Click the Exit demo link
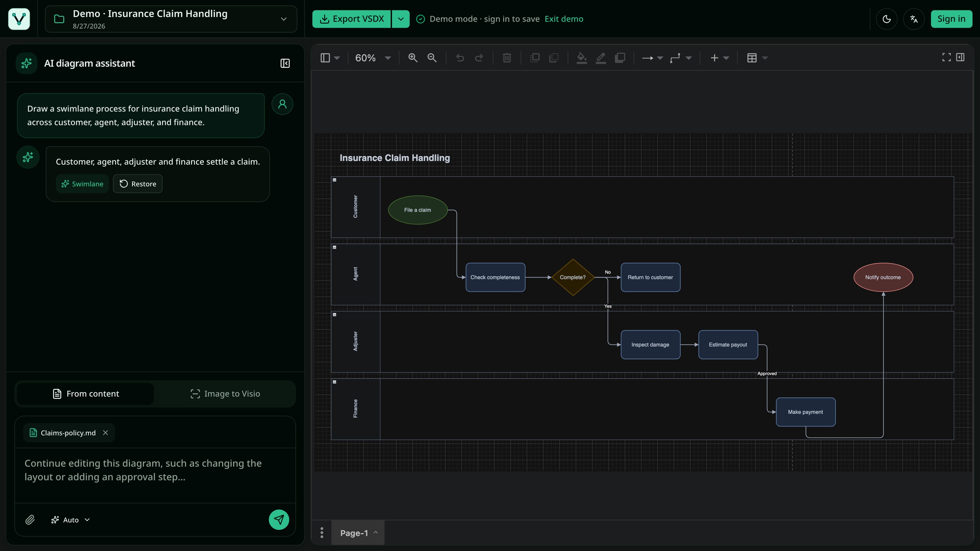Screen dimensions: 980x551 pos(564,19)
